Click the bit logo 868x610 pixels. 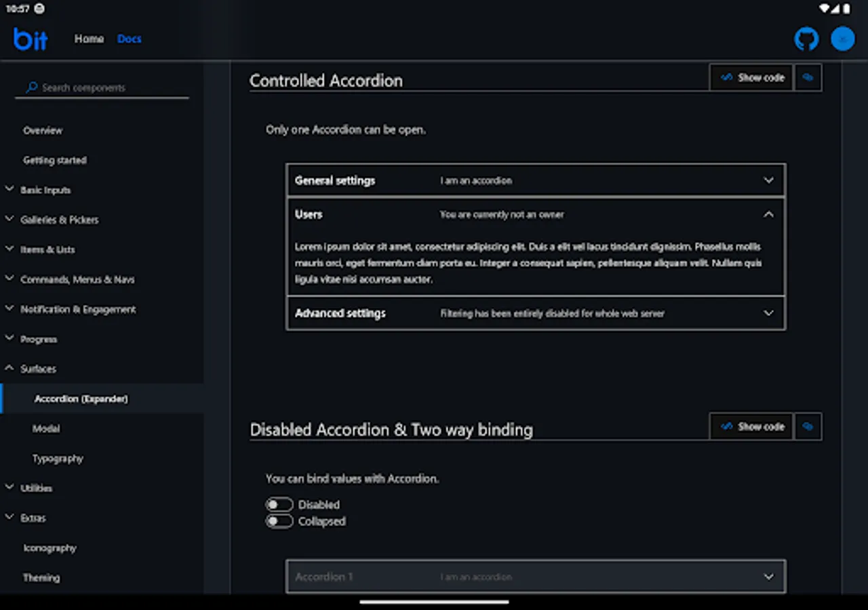coord(30,39)
